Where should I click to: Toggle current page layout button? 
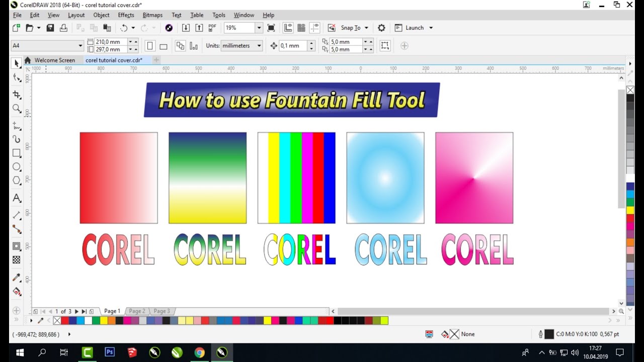[194, 46]
